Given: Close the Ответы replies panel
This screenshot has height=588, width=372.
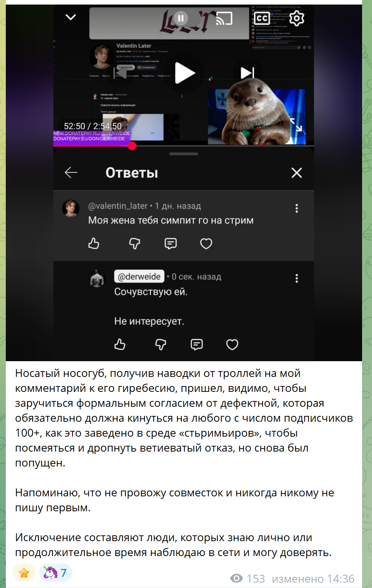Looking at the screenshot, I should coord(297,173).
